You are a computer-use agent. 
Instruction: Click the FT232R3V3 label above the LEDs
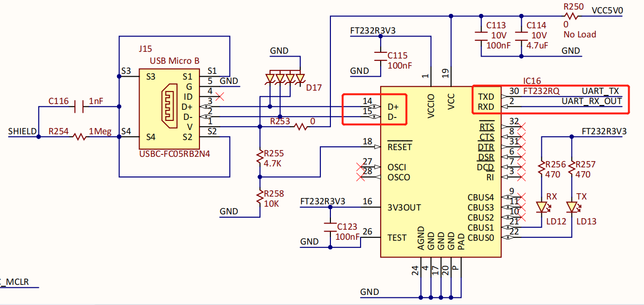pyautogui.click(x=604, y=131)
